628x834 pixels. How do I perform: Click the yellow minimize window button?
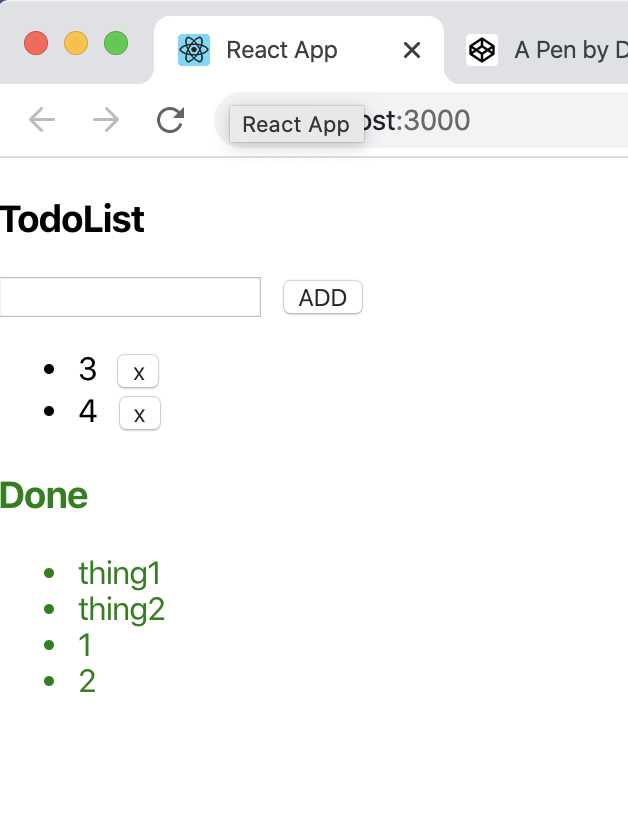pos(76,43)
